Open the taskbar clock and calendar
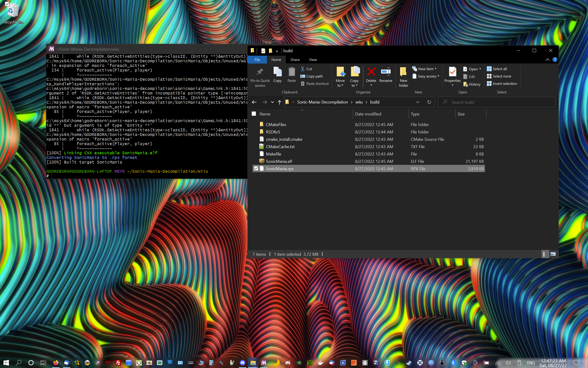Viewport: 588px width, 368px height. (553, 363)
